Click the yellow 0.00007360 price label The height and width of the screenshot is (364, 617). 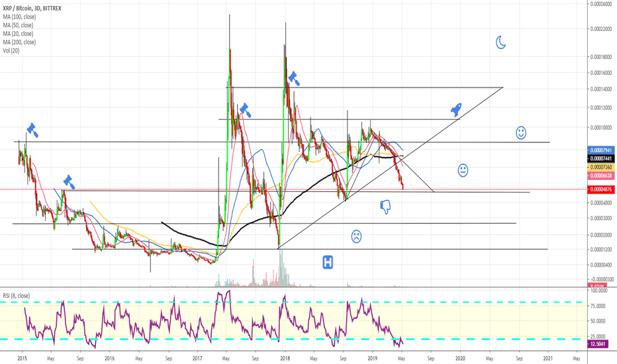pyautogui.click(x=600, y=167)
